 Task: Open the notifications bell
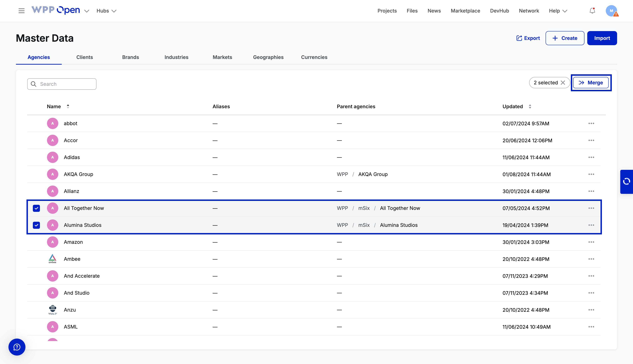coord(592,11)
